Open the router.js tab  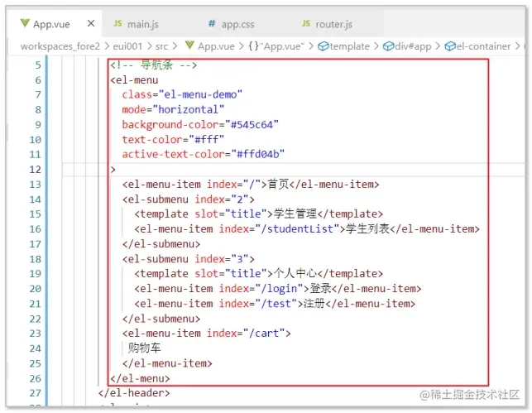click(x=333, y=24)
